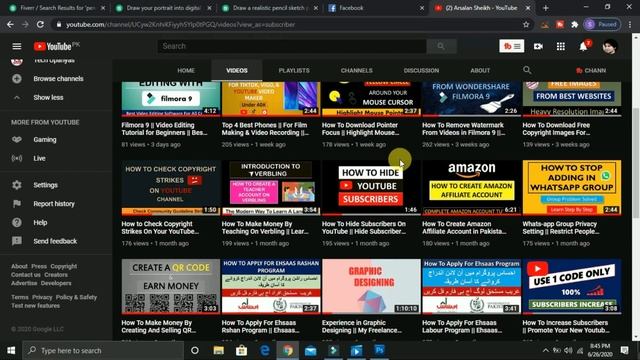Launch Photoshop from the taskbar
Viewport: 640px width, 360px height.
(x=379, y=350)
